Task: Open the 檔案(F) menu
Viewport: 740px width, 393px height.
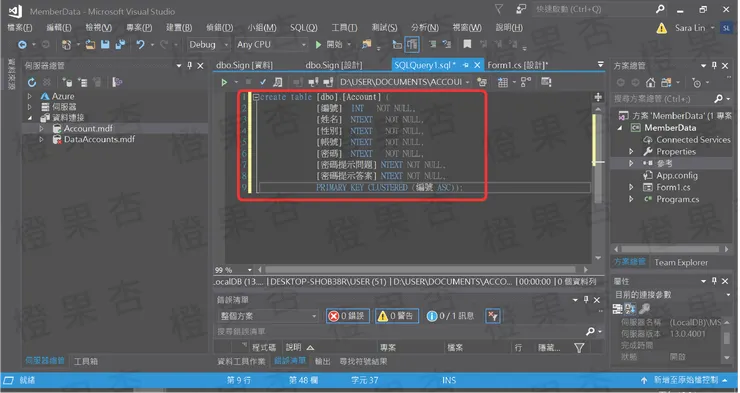Action: coord(20,28)
